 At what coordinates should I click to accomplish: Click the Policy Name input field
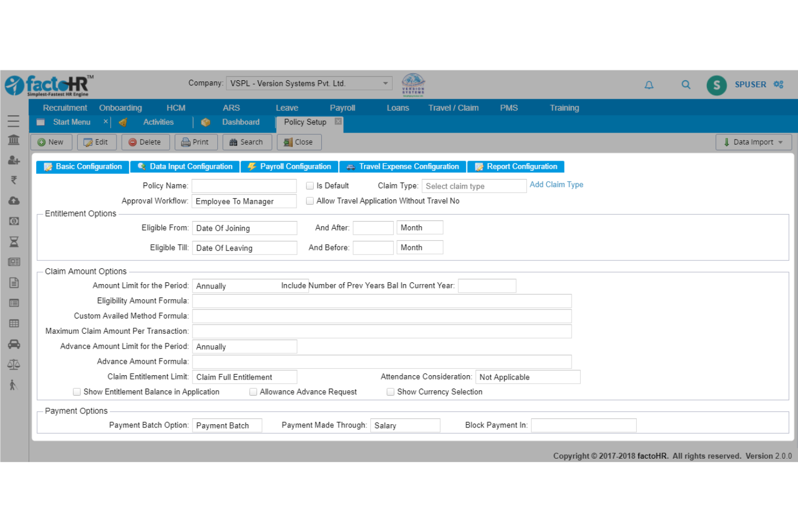pyautogui.click(x=244, y=186)
